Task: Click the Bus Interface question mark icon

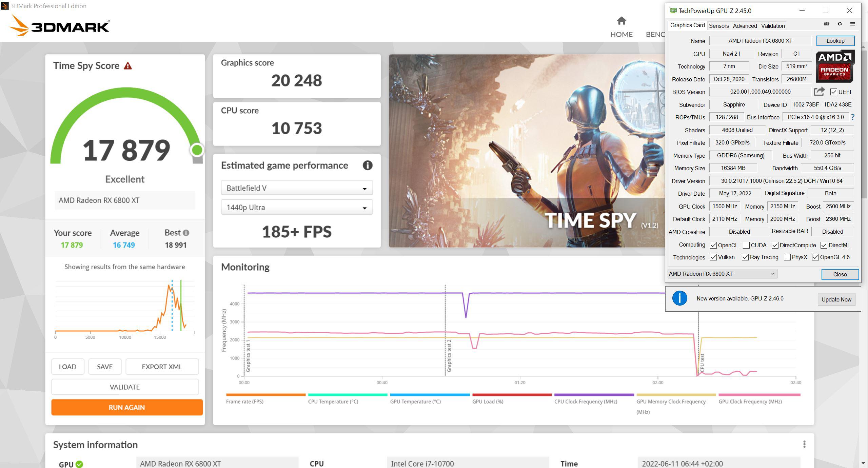Action: 853,117
